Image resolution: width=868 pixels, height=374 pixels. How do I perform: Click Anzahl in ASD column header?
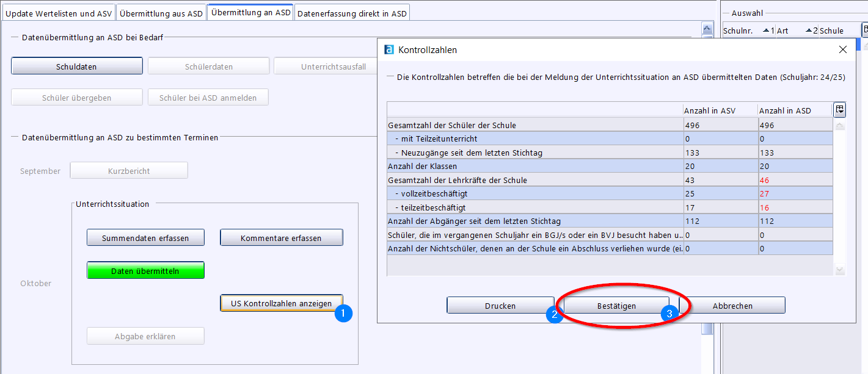coord(795,110)
